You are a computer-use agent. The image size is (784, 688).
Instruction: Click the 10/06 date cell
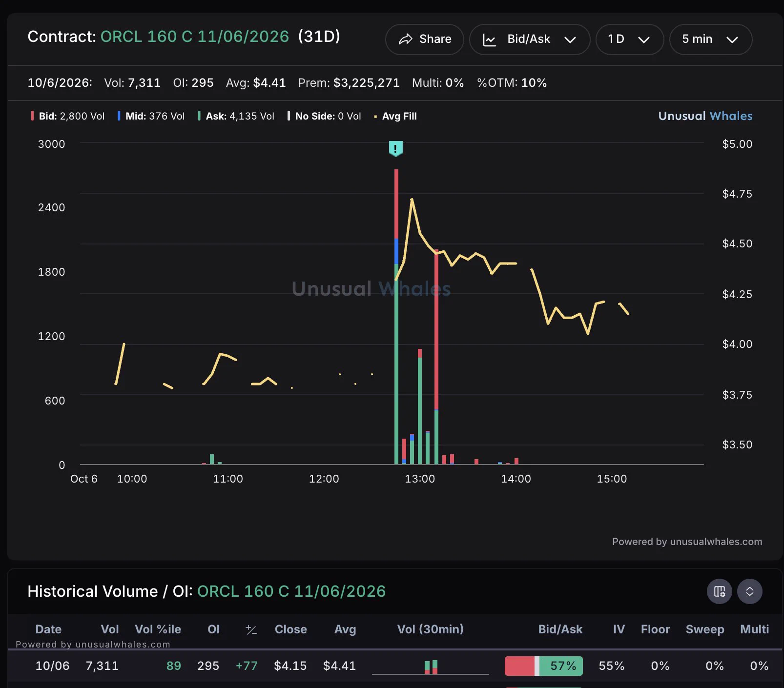(x=53, y=666)
